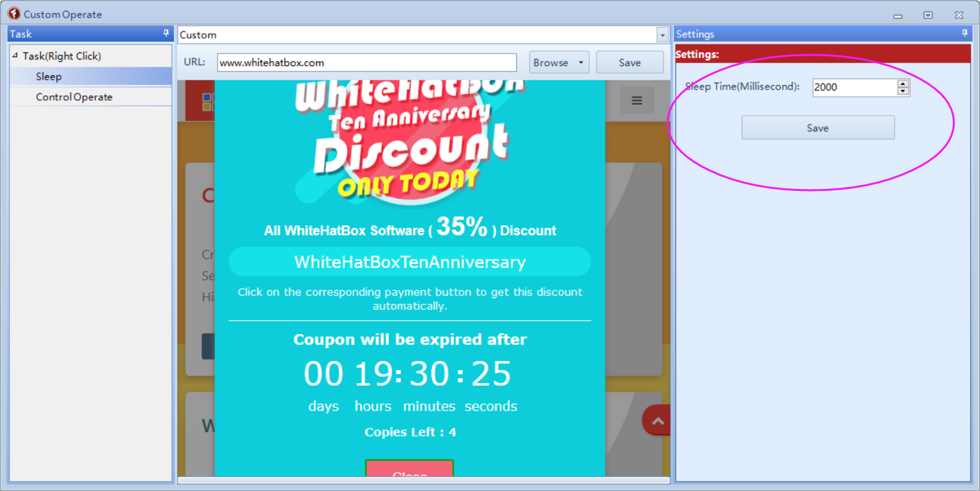This screenshot has width=980, height=491.
Task: Open the Browse button dropdown arrow
Action: 580,63
